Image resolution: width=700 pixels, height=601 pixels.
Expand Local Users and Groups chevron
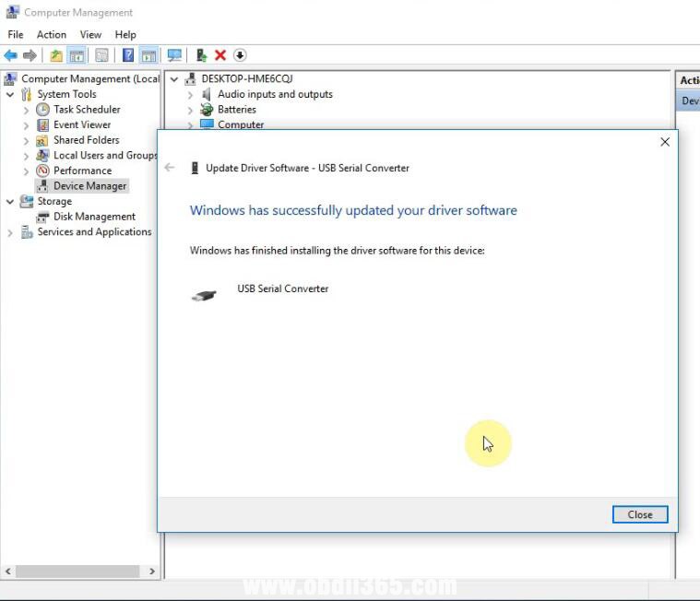[x=27, y=156]
